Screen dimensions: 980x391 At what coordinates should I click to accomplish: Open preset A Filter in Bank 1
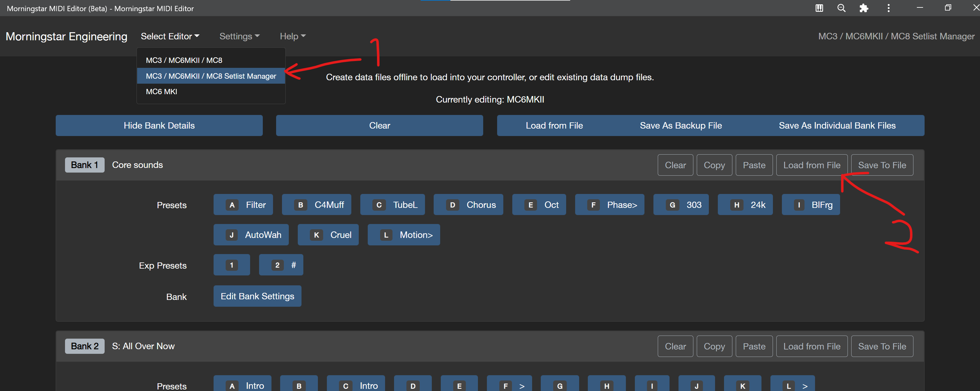[x=243, y=204]
